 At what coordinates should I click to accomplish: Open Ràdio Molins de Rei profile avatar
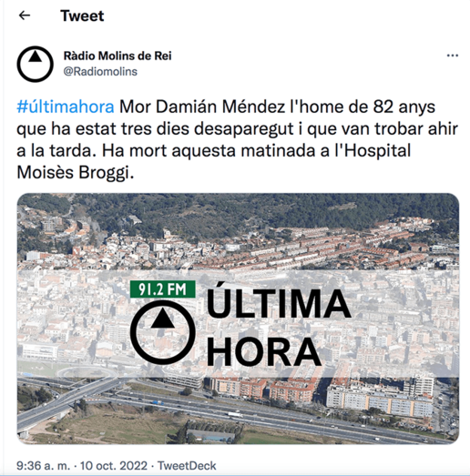point(35,64)
